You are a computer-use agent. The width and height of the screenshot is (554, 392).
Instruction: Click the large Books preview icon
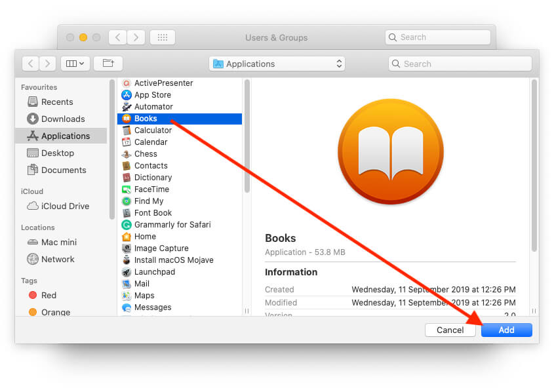point(390,152)
